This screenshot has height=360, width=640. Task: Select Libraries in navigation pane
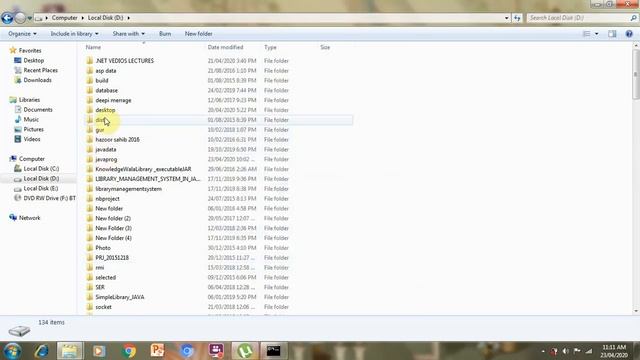[29, 100]
